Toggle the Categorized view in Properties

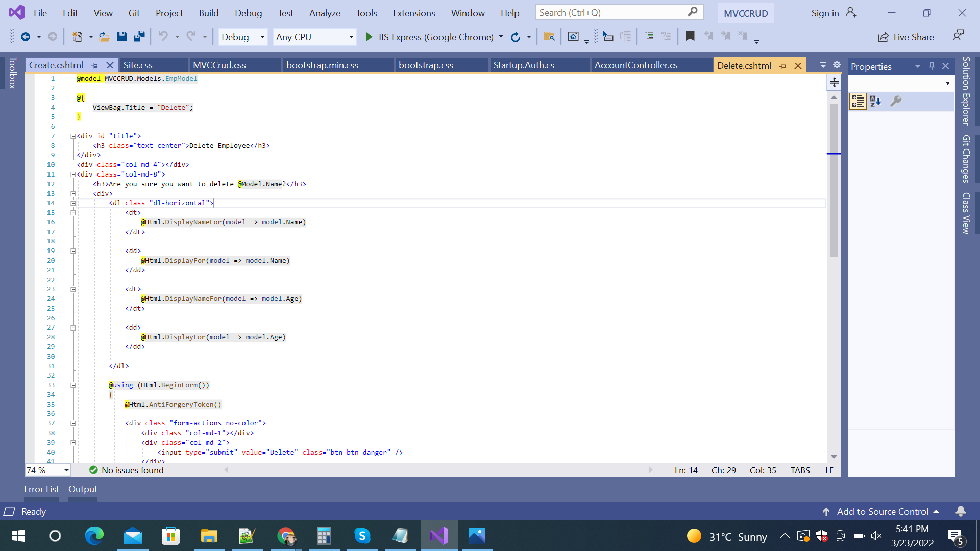click(x=857, y=101)
